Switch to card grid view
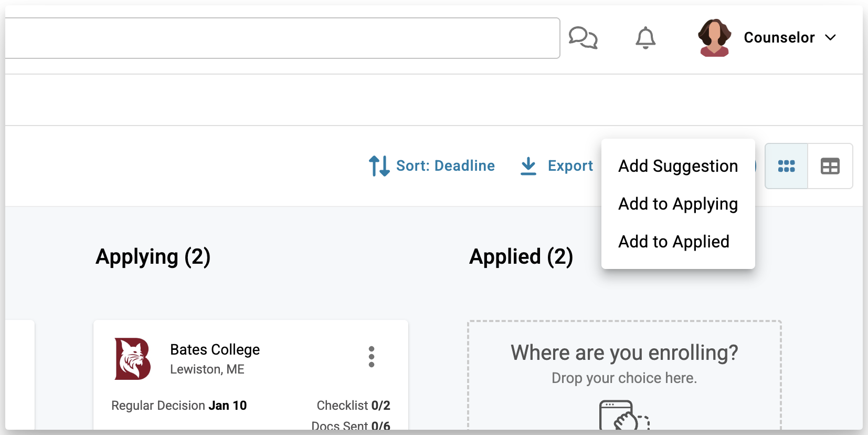 pyautogui.click(x=786, y=166)
